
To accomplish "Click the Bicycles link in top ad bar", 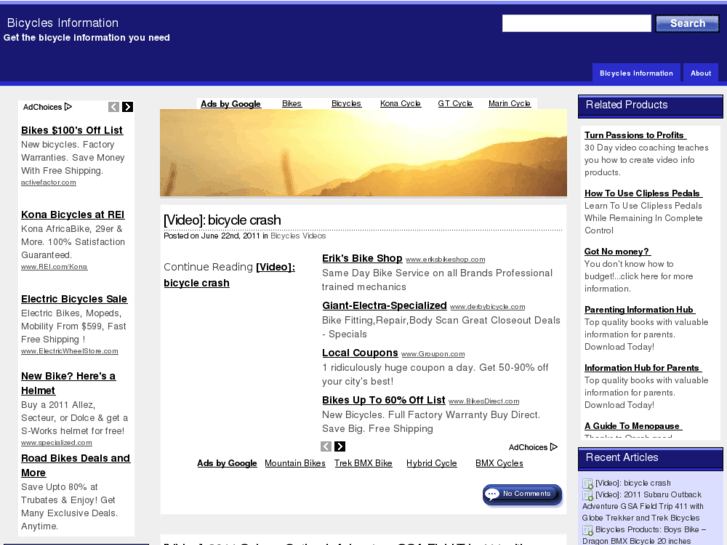I will (346, 103).
